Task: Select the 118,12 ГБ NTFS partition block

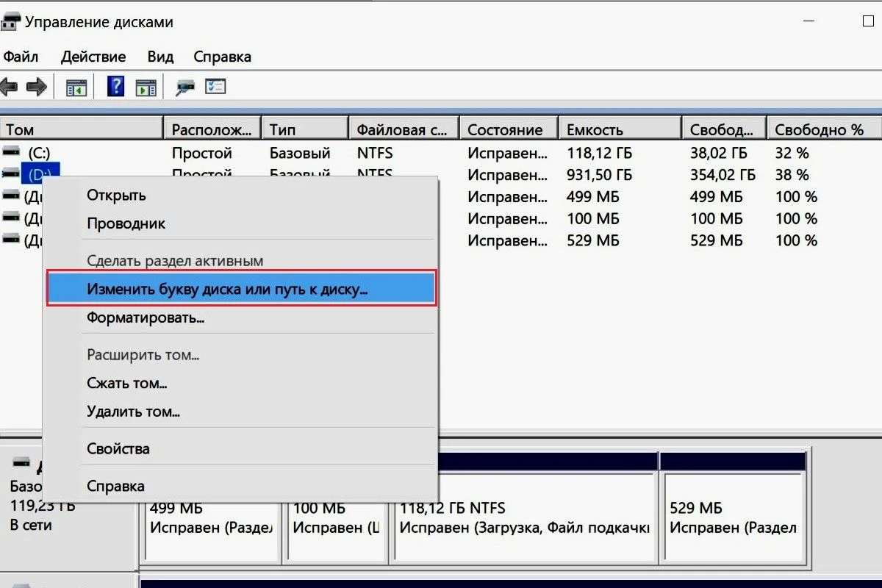Action: tap(526, 517)
